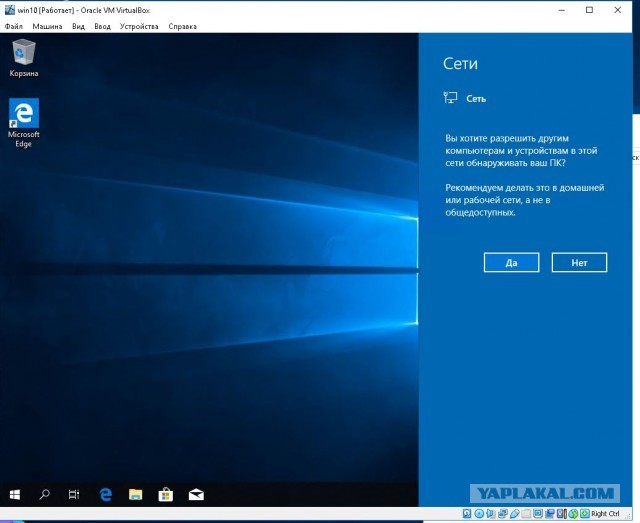
Task: Minimize the VirtualBox window
Action: (562, 10)
